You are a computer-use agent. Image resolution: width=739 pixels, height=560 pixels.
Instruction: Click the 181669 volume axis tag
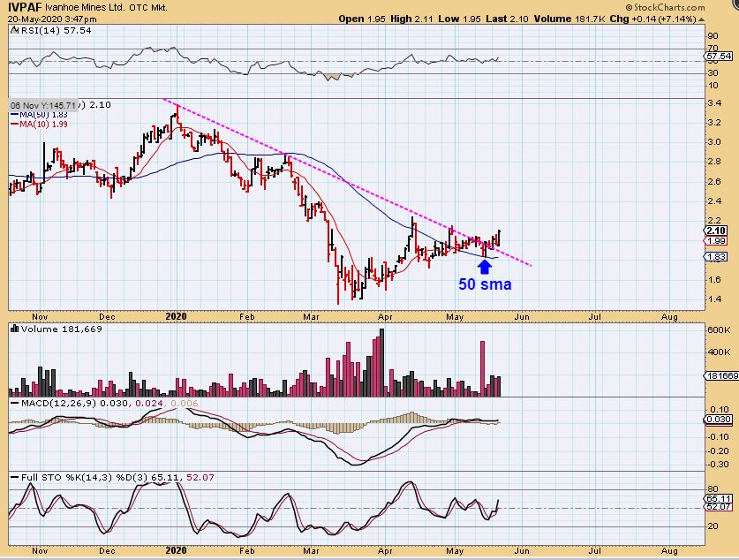click(x=722, y=375)
